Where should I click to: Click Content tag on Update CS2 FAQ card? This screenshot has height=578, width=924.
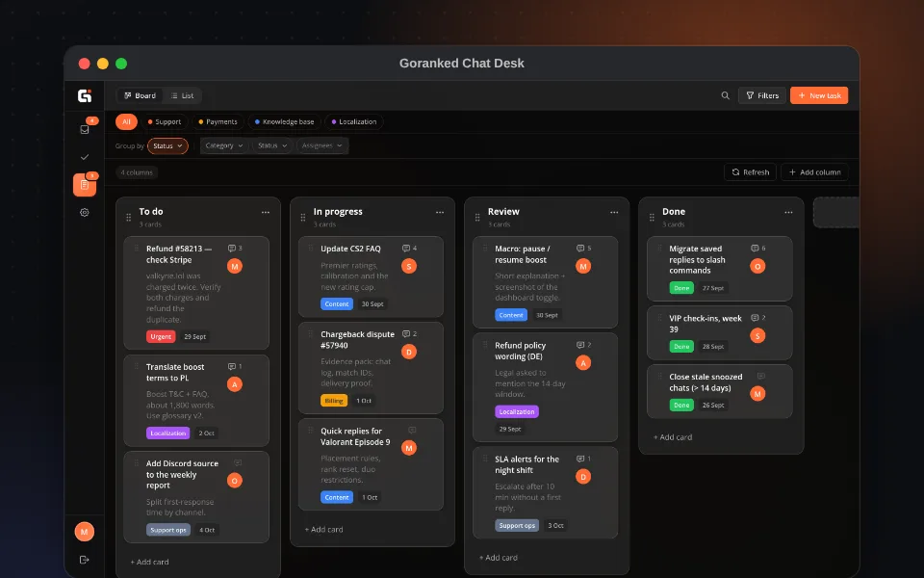click(x=337, y=304)
